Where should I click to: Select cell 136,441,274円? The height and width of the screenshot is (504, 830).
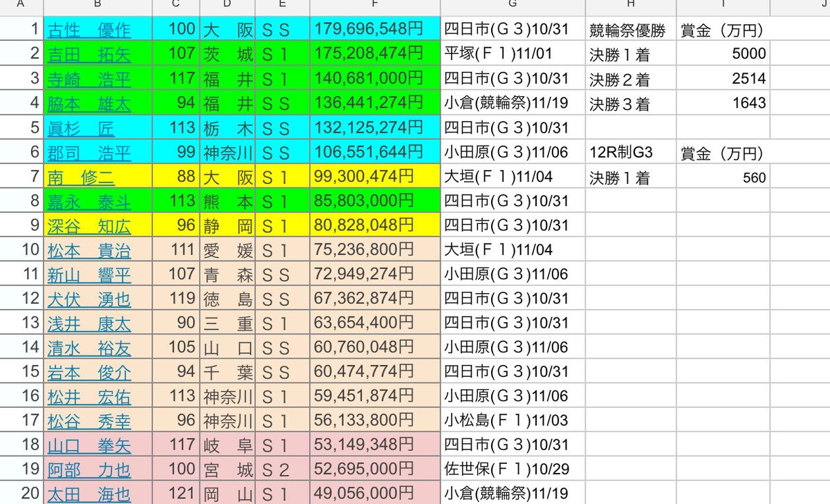tap(375, 103)
